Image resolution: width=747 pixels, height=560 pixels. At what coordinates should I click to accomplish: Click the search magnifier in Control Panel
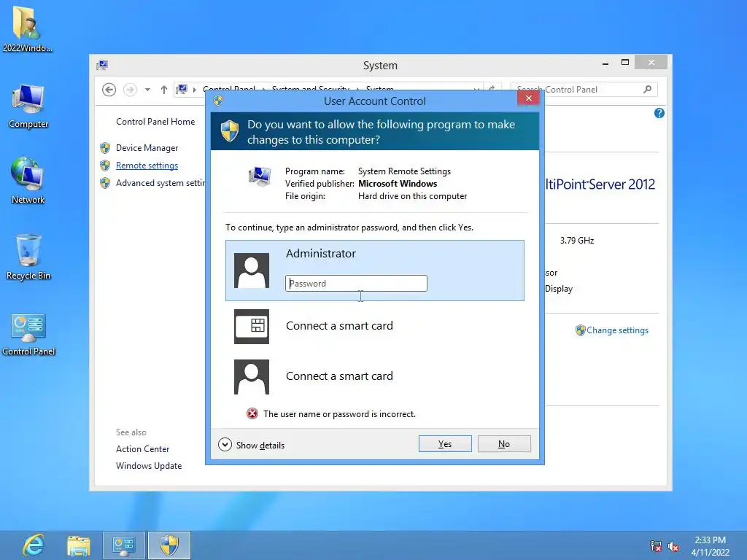click(648, 89)
